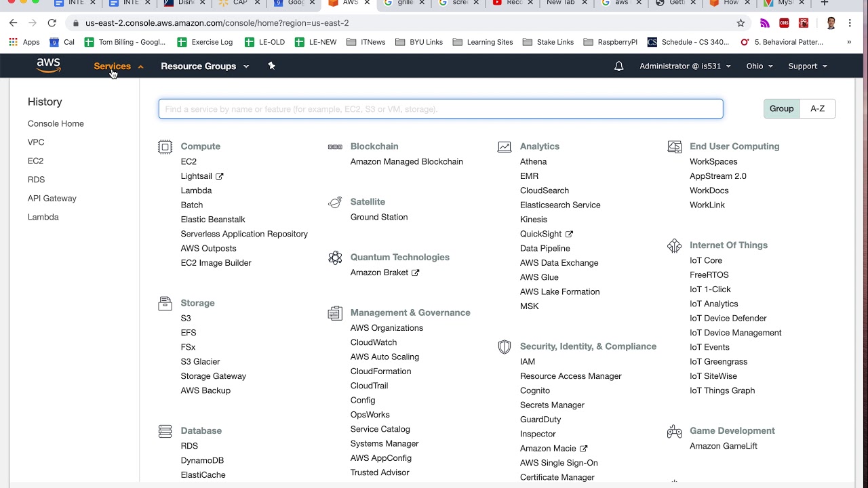Open the Administrator @ is531 account menu
This screenshot has width=868, height=488.
(685, 66)
